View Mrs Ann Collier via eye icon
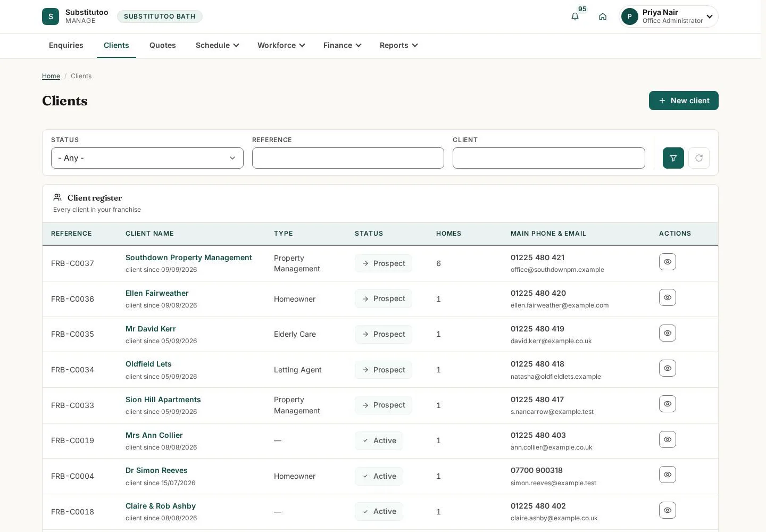766x532 pixels. coord(668,439)
